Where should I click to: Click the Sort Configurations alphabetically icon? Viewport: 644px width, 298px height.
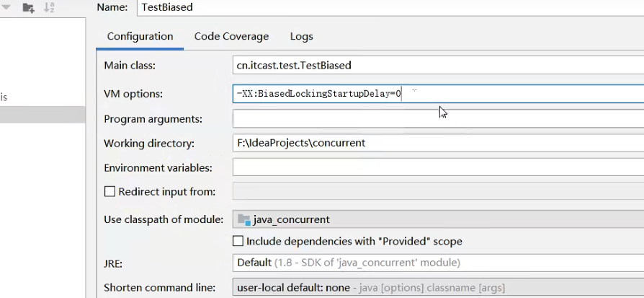(x=49, y=8)
